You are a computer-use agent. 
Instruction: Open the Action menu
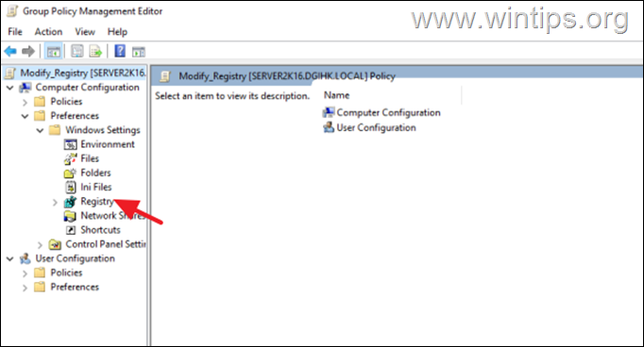[x=48, y=31]
